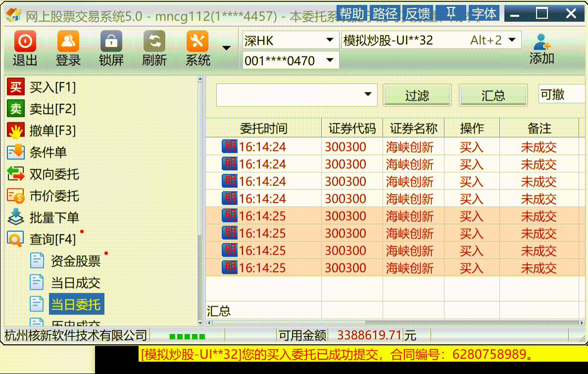Click the horizontal scrollbar under order table
The height and width of the screenshot is (374, 588).
395,323
